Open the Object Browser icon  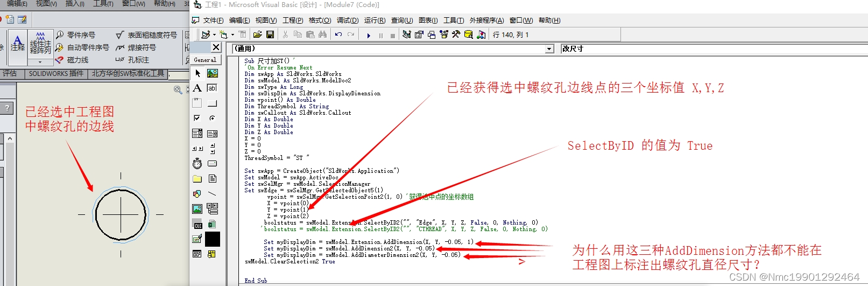tap(444, 34)
